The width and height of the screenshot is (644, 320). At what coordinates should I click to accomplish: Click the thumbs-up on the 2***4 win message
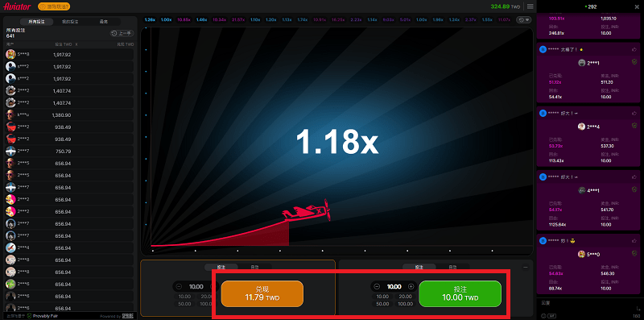click(x=634, y=113)
